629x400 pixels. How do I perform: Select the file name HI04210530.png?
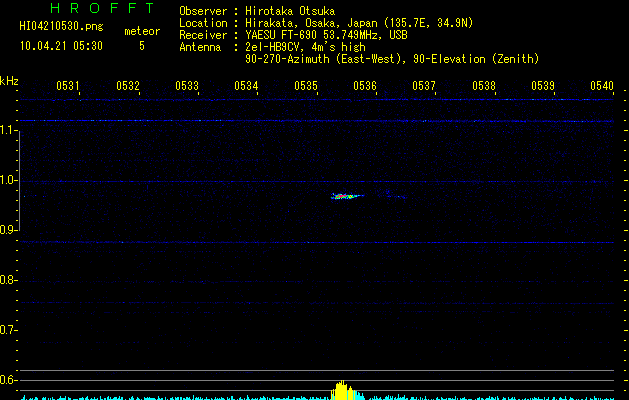(61, 27)
